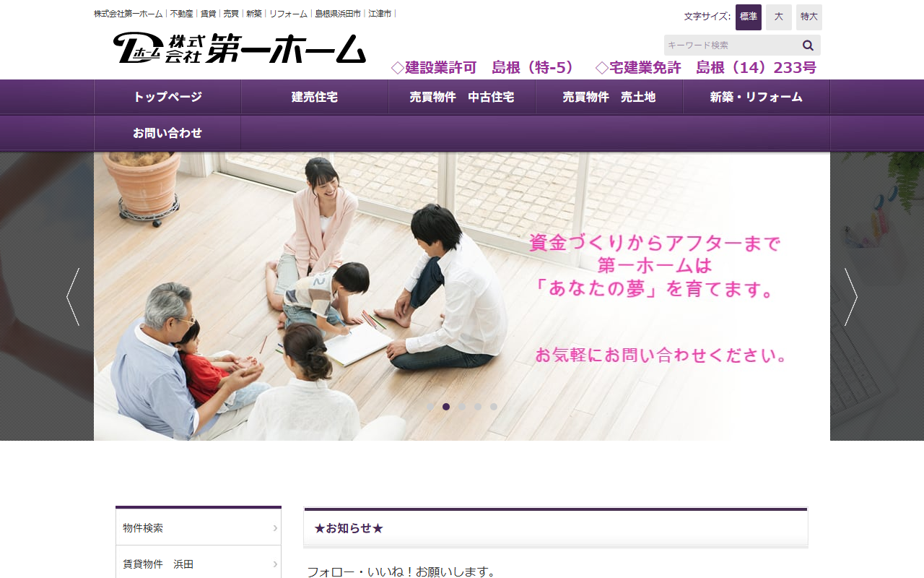Select 大 font size

(x=779, y=17)
